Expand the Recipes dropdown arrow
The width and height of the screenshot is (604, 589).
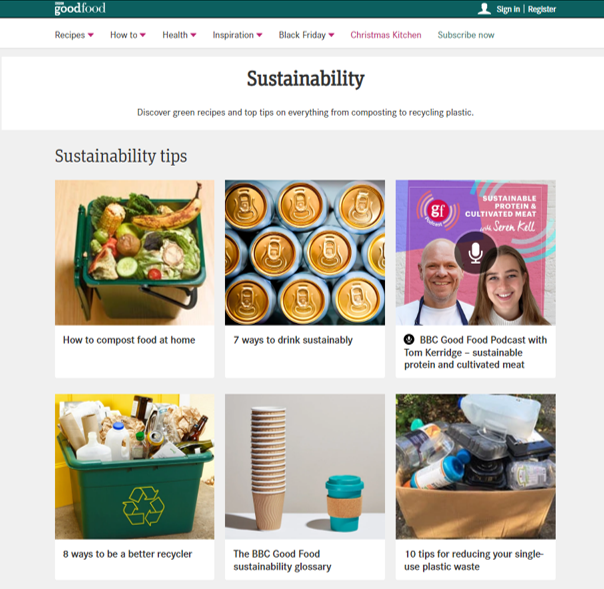point(91,35)
